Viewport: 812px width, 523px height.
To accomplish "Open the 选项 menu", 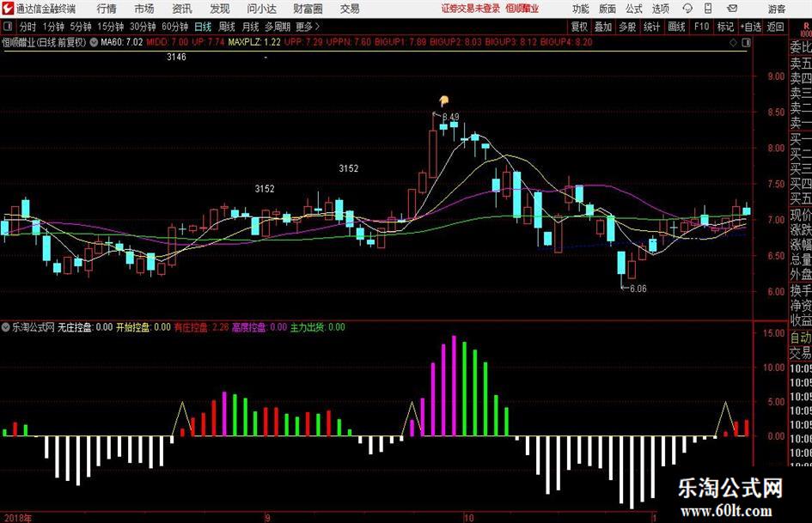I will 660,9.
